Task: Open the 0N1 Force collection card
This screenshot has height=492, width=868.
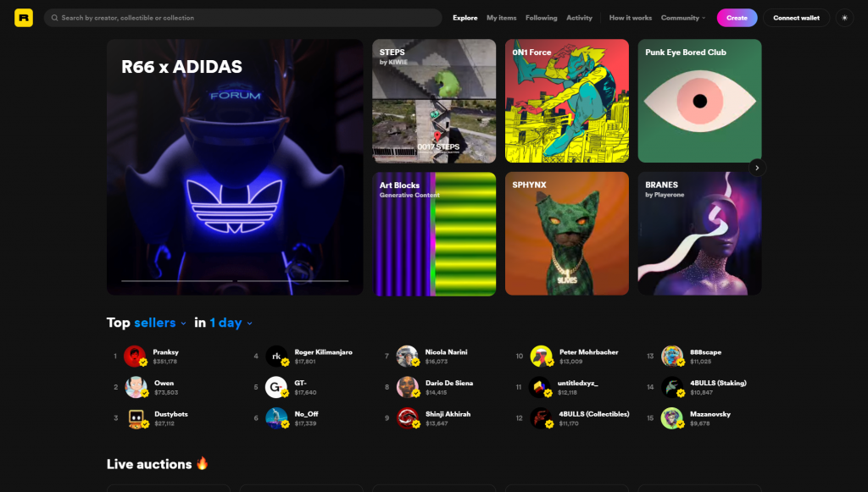Action: [567, 101]
